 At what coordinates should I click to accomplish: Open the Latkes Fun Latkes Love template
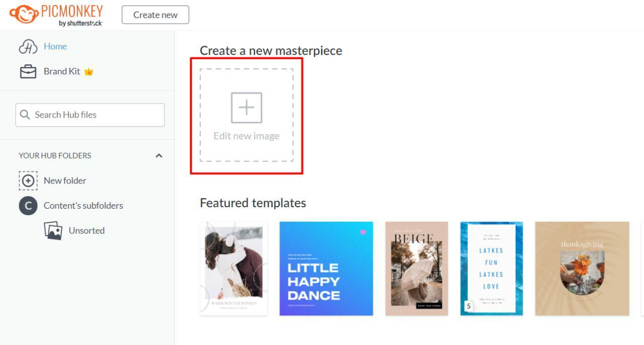[x=492, y=269]
